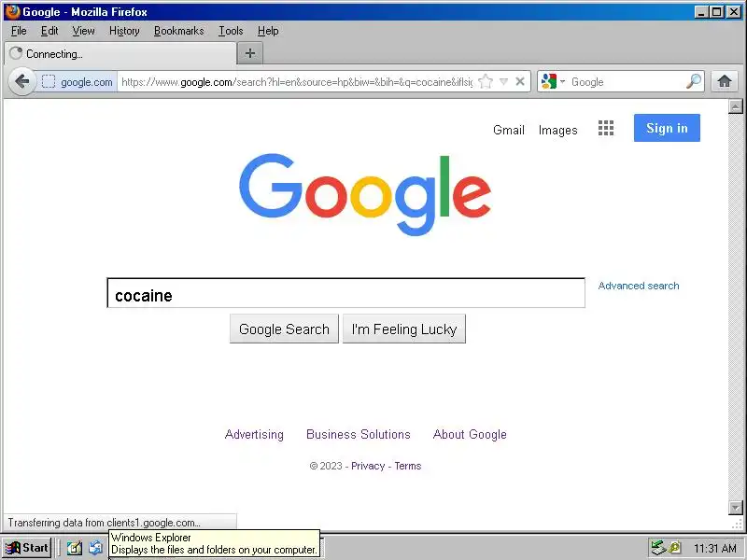The height and width of the screenshot is (560, 747).
Task: Select the Connecting... tab
Action: click(120, 53)
